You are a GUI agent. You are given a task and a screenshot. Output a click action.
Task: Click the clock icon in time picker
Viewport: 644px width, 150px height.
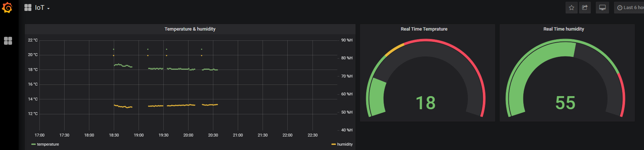[x=620, y=8]
